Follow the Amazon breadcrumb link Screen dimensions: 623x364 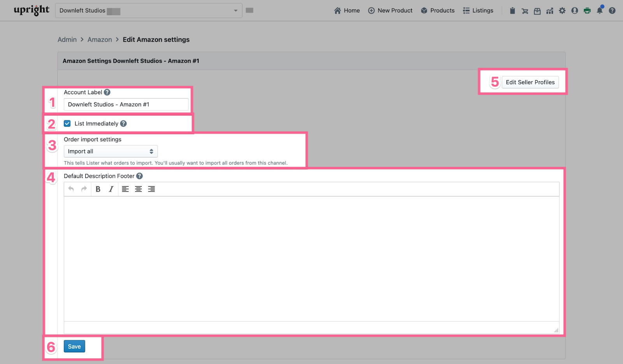(x=100, y=40)
